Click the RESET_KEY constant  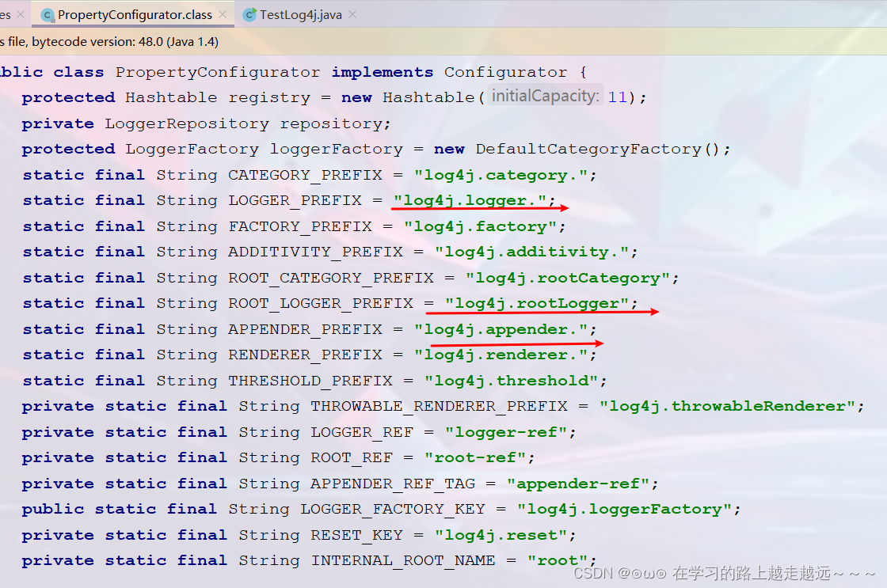tap(356, 536)
